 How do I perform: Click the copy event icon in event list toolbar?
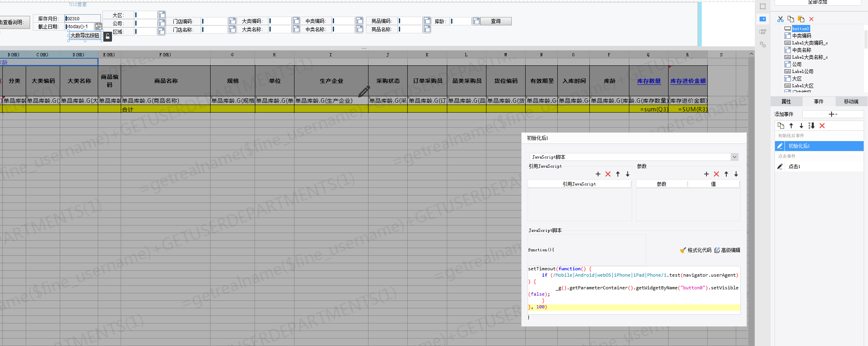[781, 126]
